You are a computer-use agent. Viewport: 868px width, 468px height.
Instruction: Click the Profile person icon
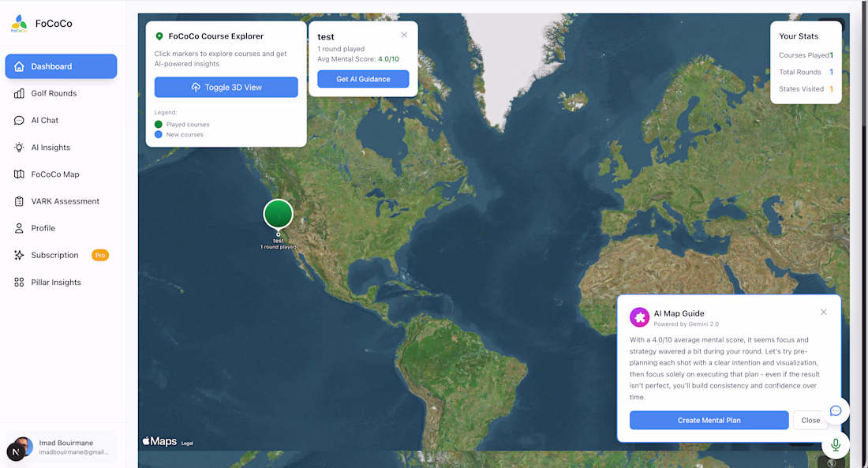click(19, 228)
